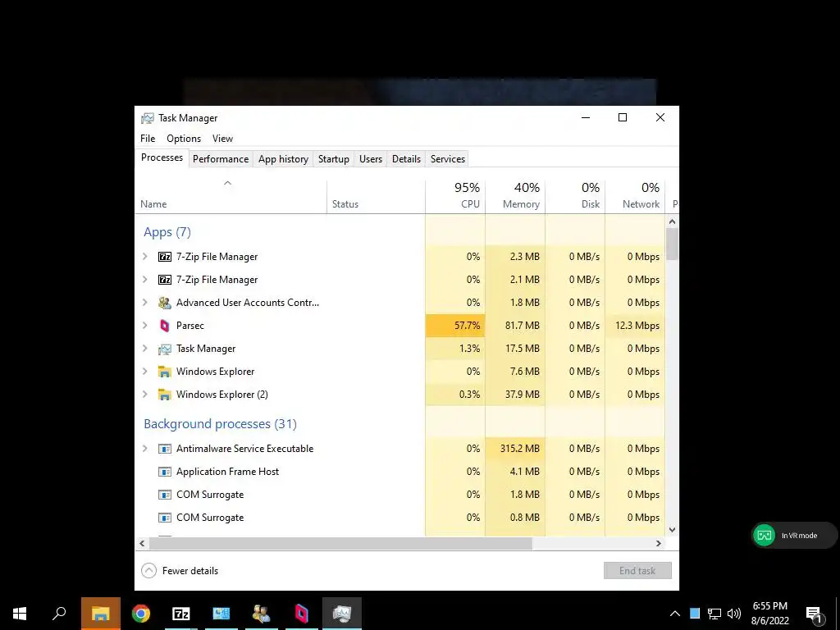Click the Advanced User Accounts Control icon

(x=164, y=303)
